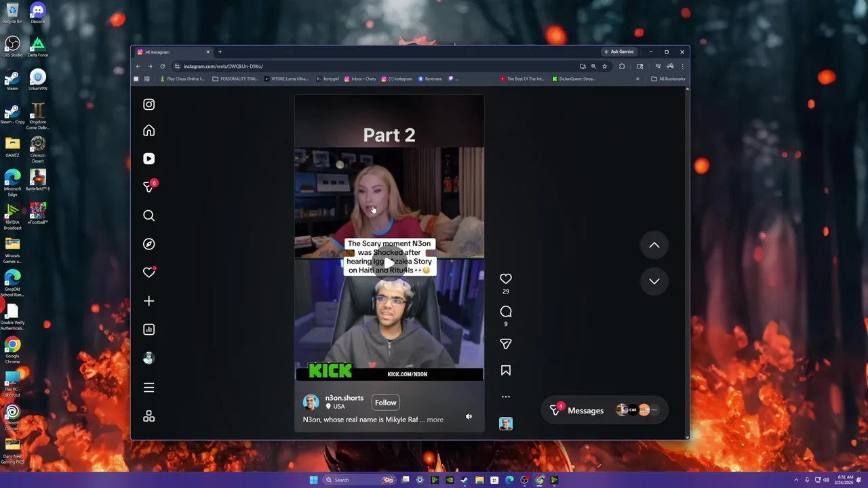Open VITURE Luma Ultra bookmark
The width and height of the screenshot is (868, 488).
pyautogui.click(x=286, y=79)
